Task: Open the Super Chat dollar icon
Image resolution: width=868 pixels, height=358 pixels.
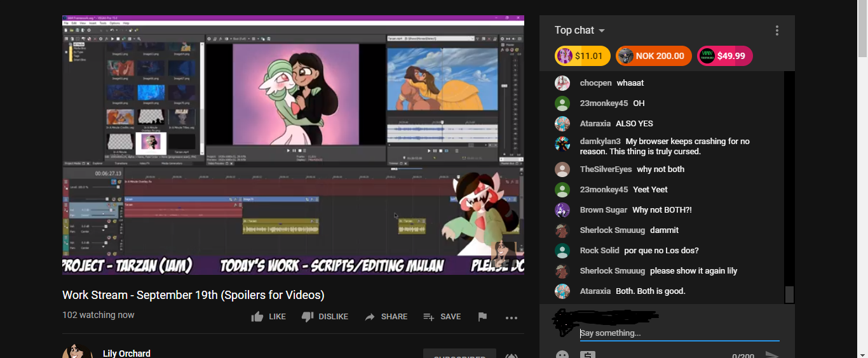Action: pos(588,355)
